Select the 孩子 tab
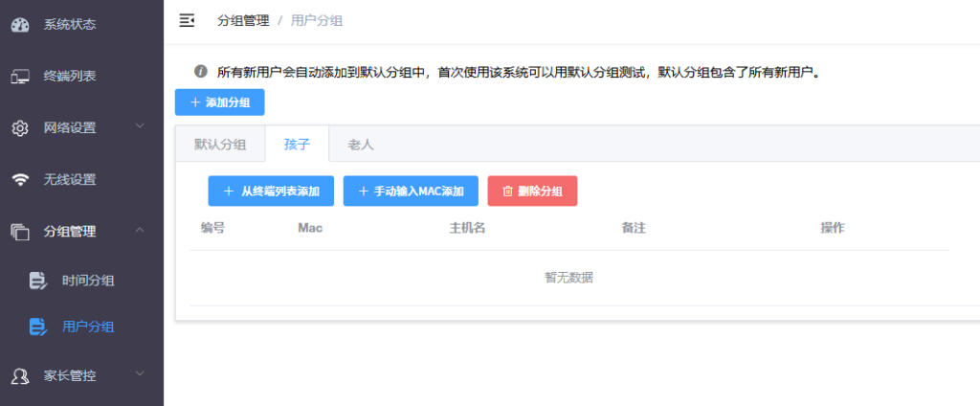The width and height of the screenshot is (980, 406). click(297, 145)
